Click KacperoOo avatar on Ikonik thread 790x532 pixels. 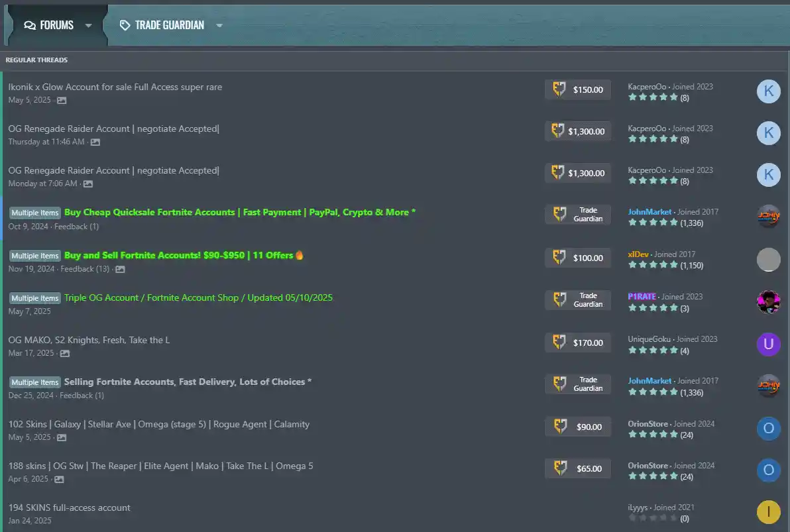click(x=768, y=91)
